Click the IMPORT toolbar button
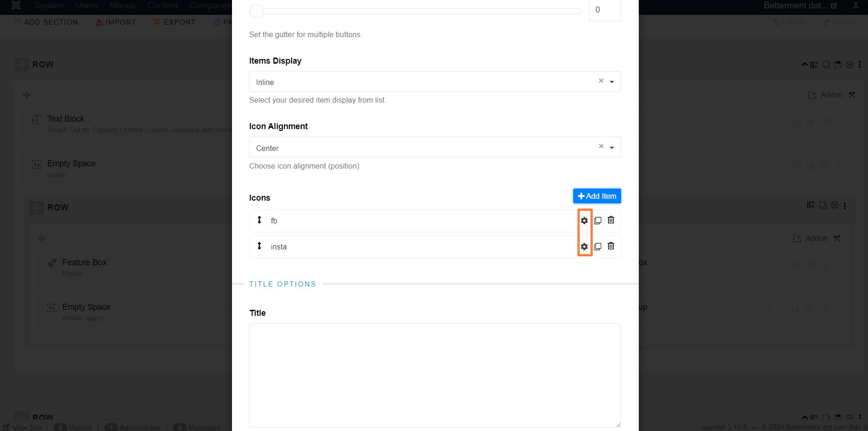This screenshot has height=431, width=868. click(116, 22)
